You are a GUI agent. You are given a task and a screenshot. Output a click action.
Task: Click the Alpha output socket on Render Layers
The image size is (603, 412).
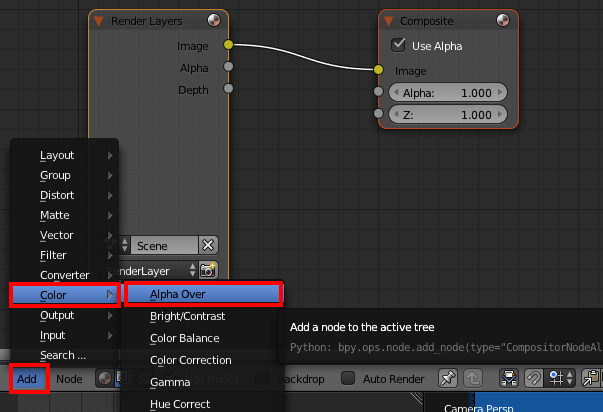click(x=228, y=67)
